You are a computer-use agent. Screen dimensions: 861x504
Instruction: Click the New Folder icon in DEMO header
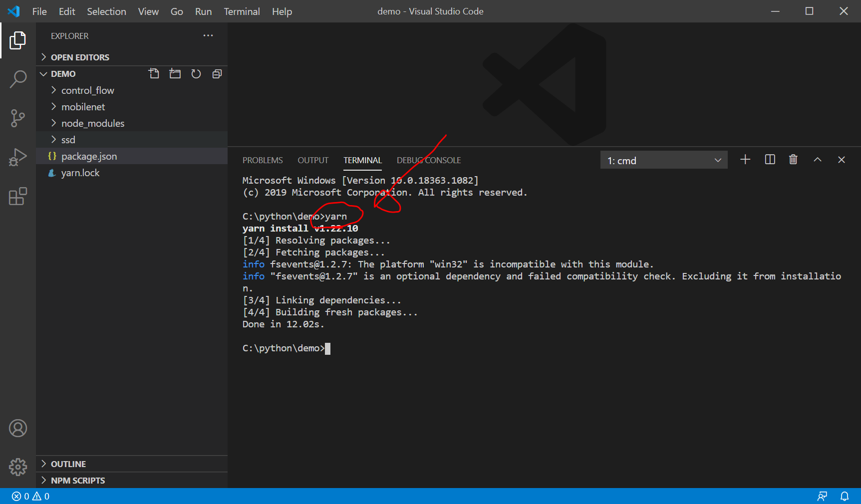click(x=175, y=74)
